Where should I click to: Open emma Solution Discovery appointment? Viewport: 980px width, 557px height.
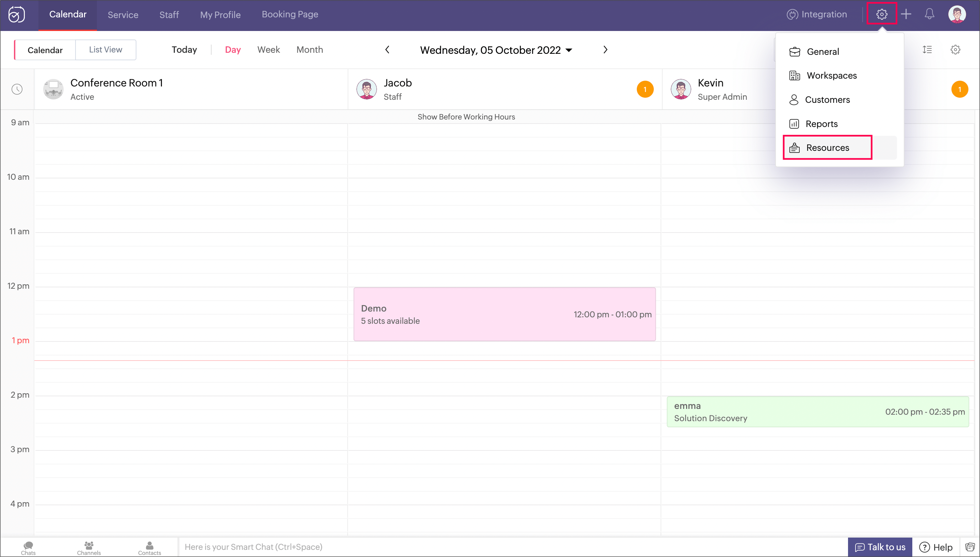(817, 412)
